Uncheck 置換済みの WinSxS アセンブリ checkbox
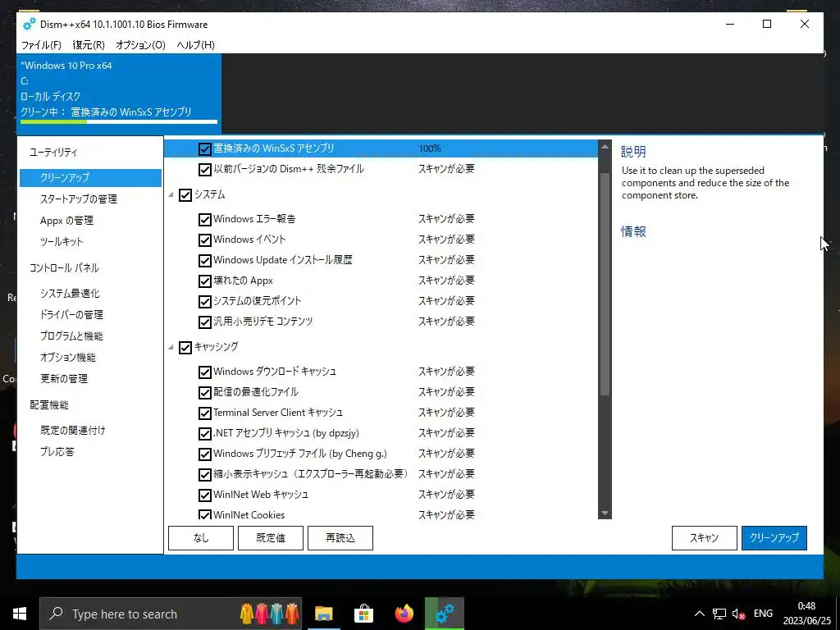 pyautogui.click(x=204, y=149)
